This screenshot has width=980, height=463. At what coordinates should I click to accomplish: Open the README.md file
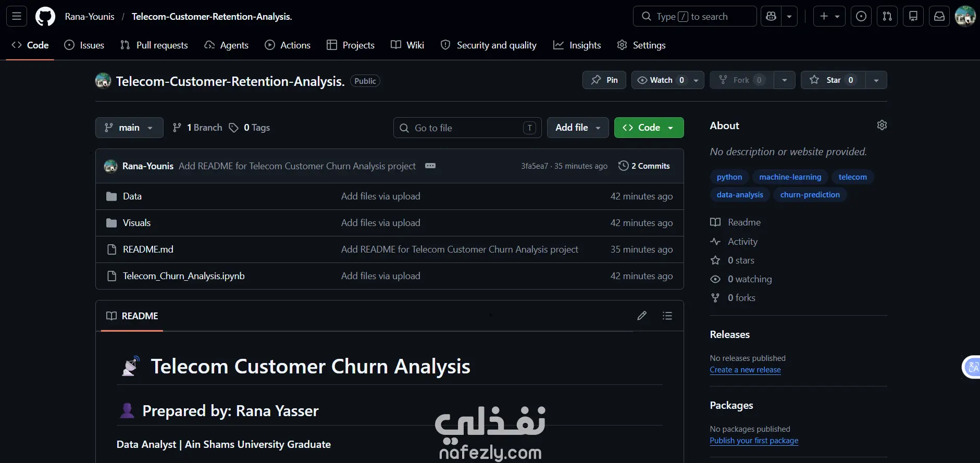point(148,249)
